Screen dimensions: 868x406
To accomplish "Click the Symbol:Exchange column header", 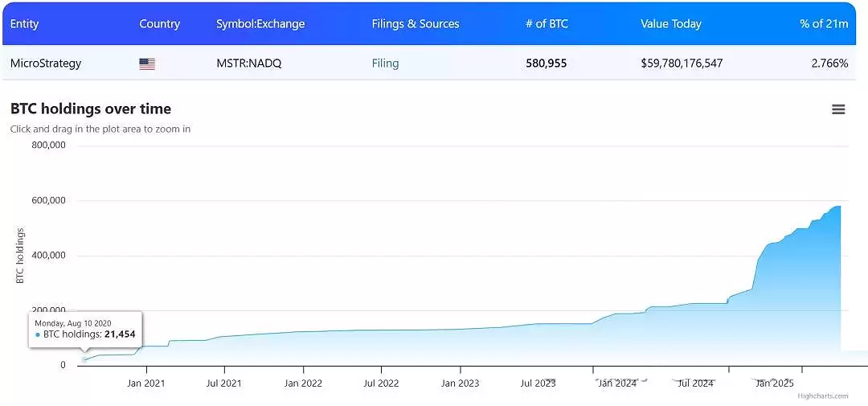I will click(260, 24).
